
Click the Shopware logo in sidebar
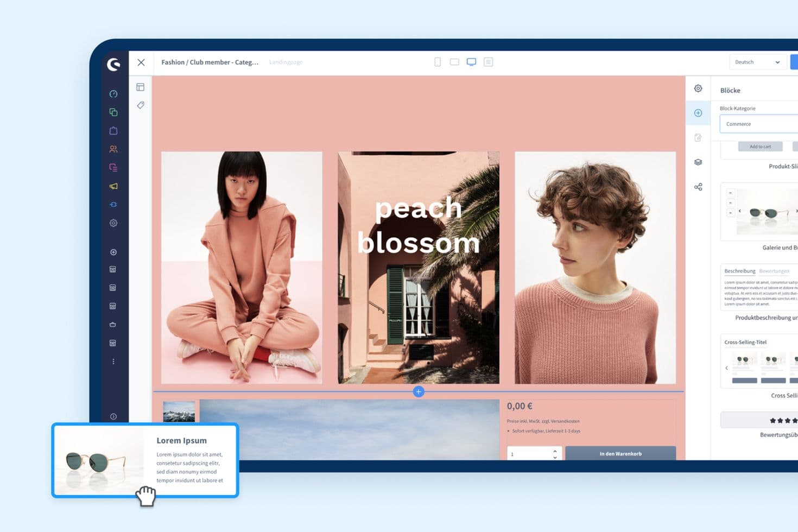pos(113,65)
